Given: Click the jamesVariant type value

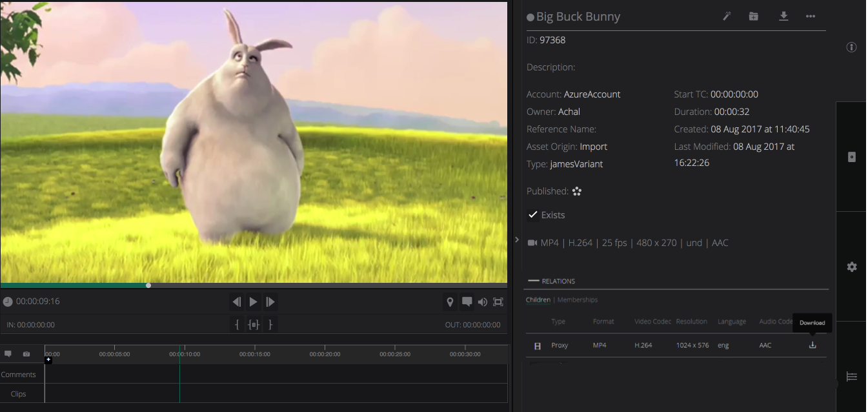Looking at the screenshot, I should point(576,164).
